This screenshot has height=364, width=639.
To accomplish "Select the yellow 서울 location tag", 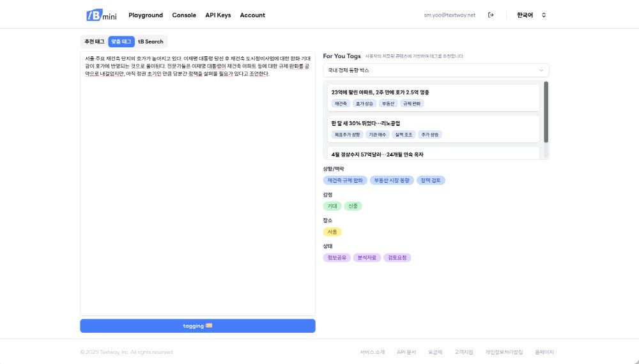I will pos(332,232).
